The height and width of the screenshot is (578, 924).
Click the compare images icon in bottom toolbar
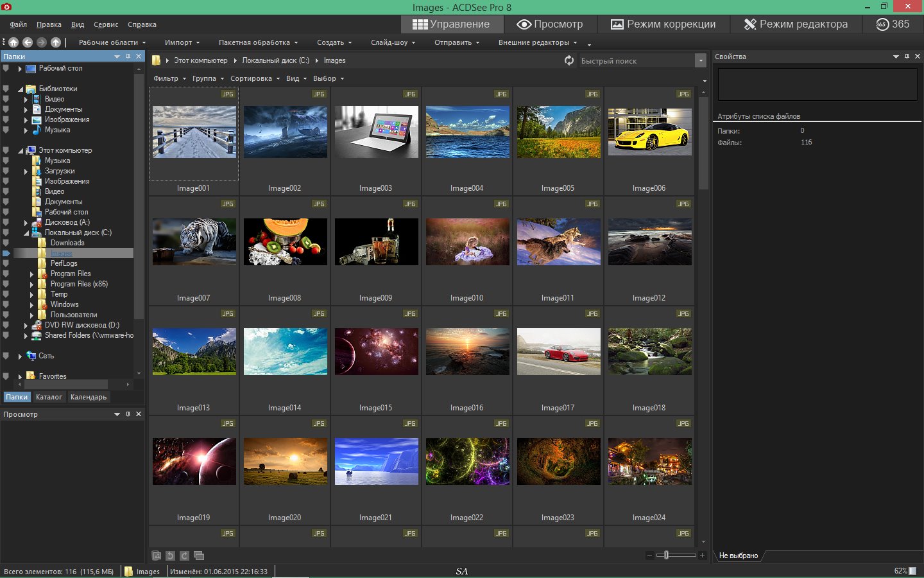click(199, 556)
